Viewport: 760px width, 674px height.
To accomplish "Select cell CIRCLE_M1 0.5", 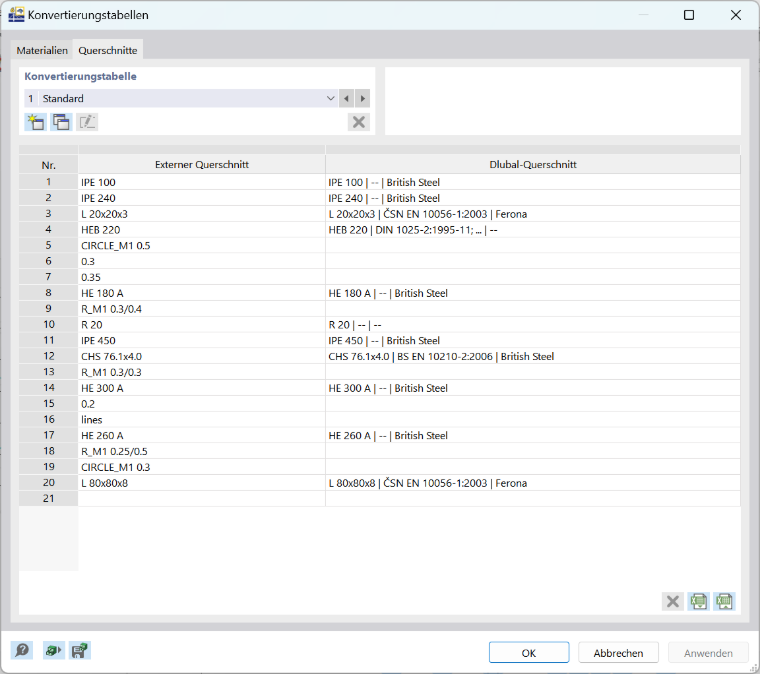I will 202,246.
